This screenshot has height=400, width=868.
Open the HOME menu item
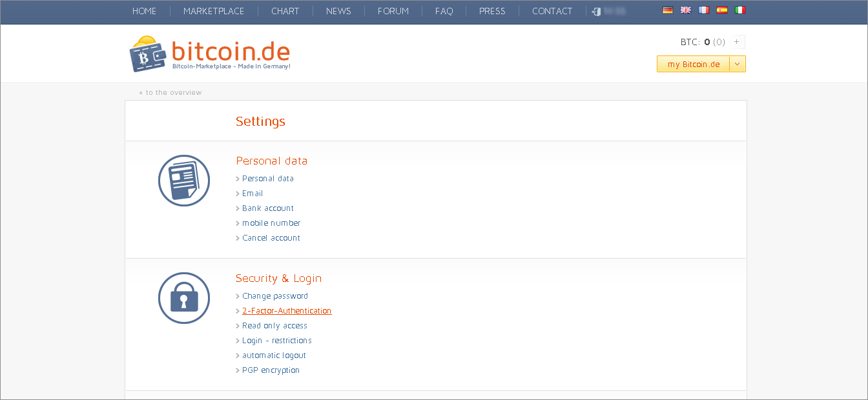click(x=145, y=11)
